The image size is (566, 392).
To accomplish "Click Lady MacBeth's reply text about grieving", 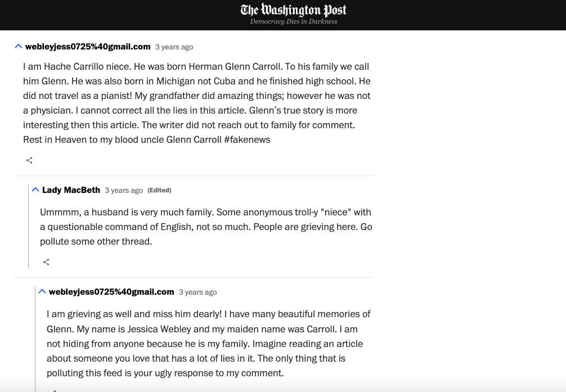I will [x=206, y=227].
